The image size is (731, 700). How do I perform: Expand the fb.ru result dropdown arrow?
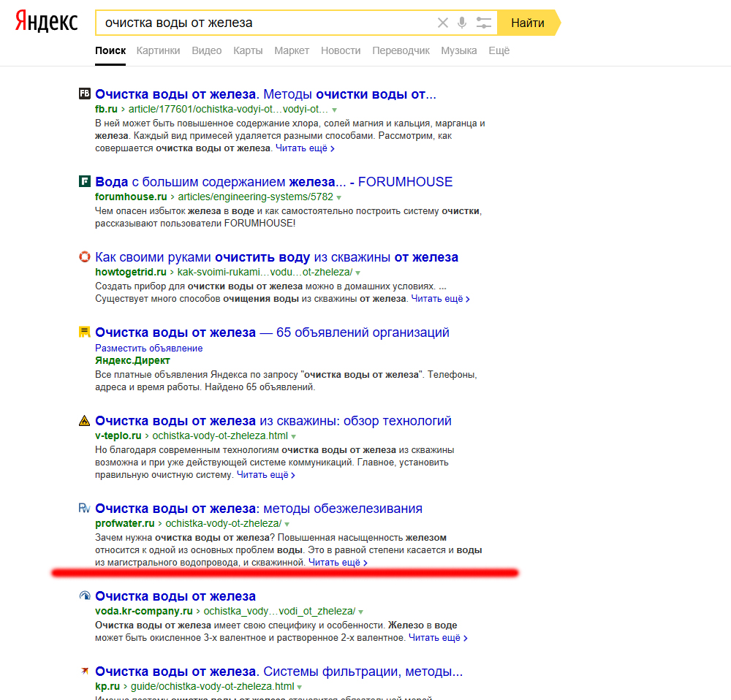click(334, 110)
